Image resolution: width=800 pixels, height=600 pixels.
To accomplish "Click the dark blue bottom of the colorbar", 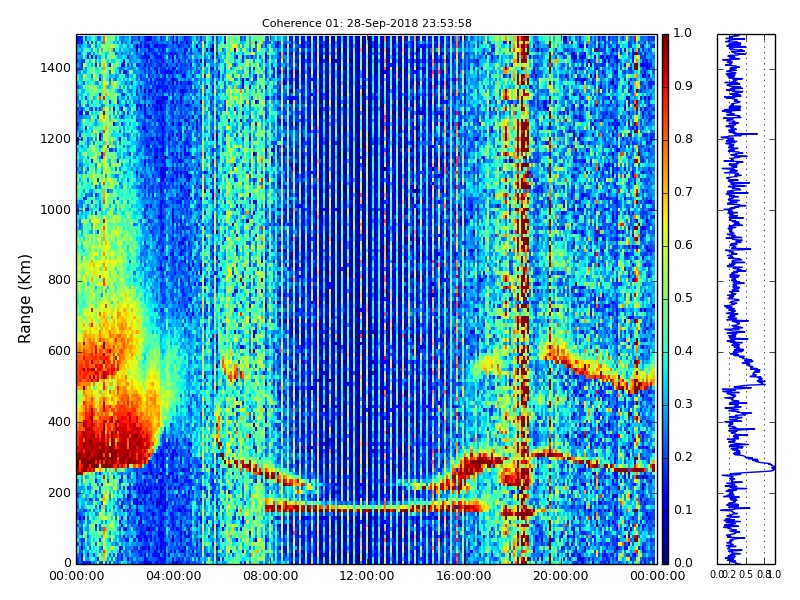I will click(665, 554).
